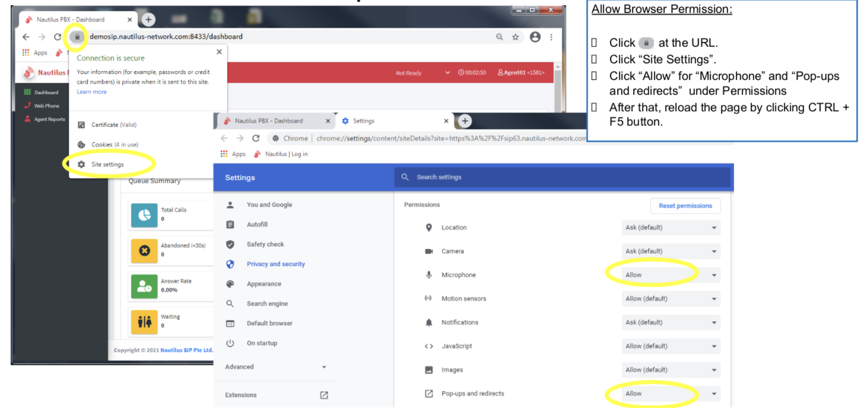
Task: Open the JavaScript permission dropdown
Action: 671,346
